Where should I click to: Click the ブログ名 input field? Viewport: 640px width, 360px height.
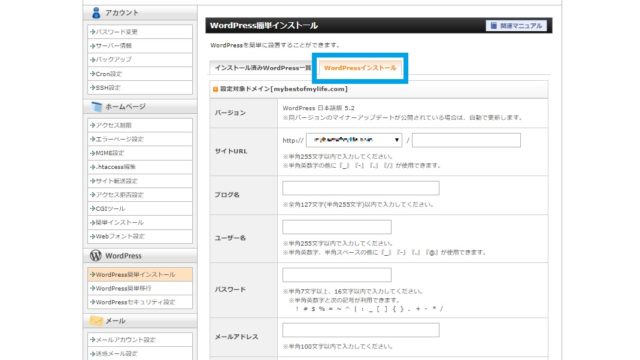[361, 188]
